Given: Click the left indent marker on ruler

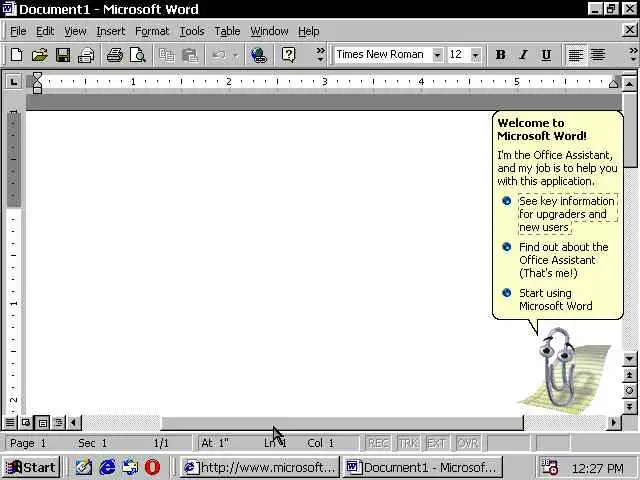Looking at the screenshot, I should point(37,89).
